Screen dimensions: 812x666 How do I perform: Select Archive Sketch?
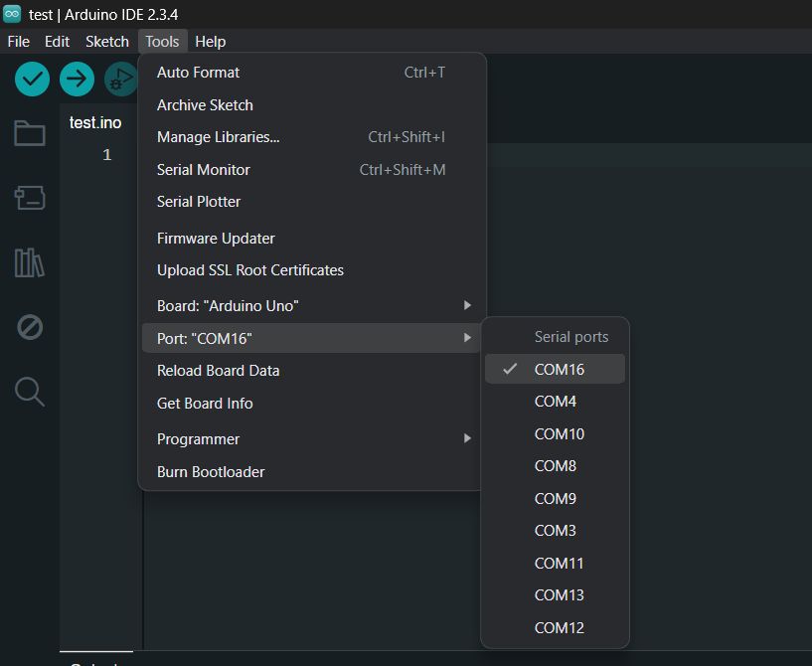[312, 105]
